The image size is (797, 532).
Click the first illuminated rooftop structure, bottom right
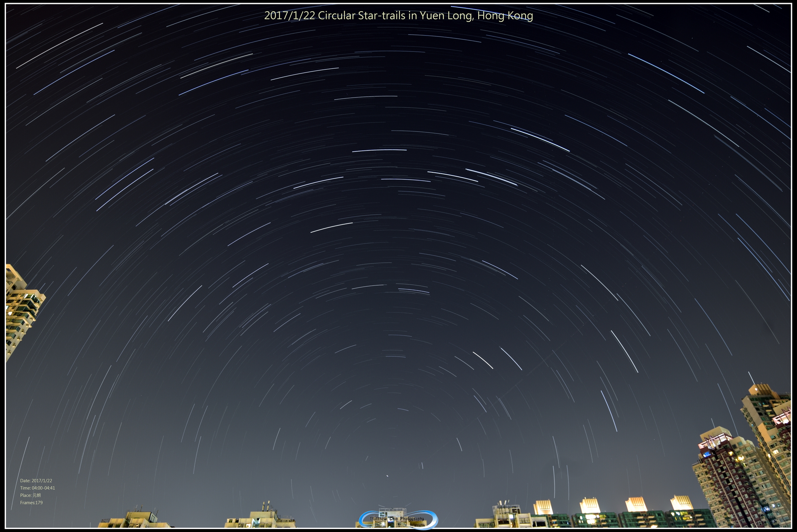point(543,507)
